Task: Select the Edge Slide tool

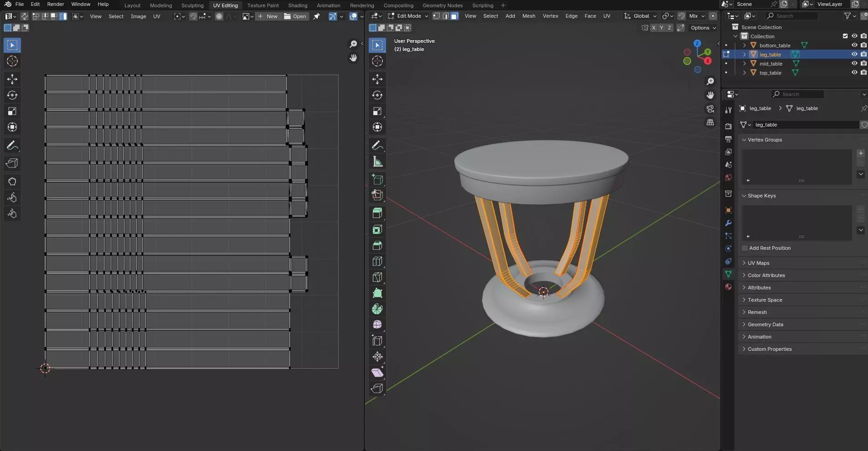Action: point(377,340)
